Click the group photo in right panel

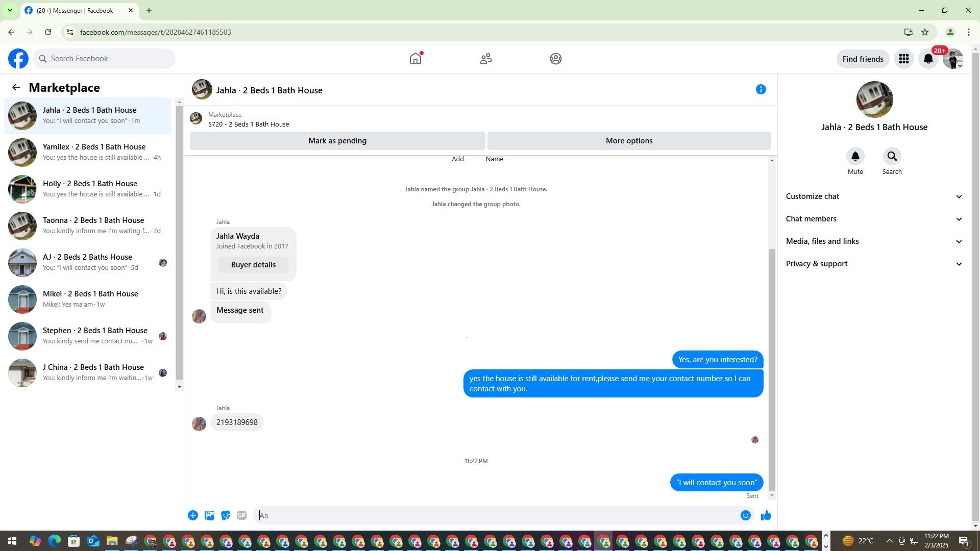point(874,99)
